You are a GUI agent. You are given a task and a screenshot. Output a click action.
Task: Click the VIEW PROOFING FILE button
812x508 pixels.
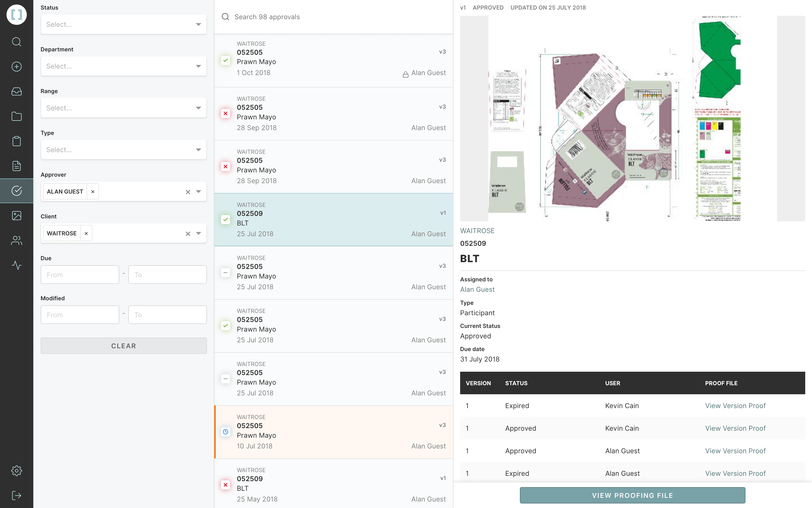(x=632, y=495)
